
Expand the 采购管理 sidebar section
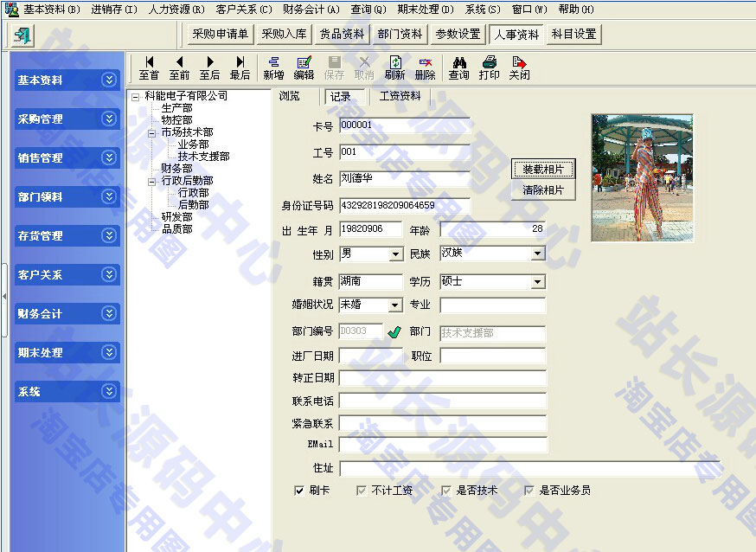pyautogui.click(x=110, y=119)
